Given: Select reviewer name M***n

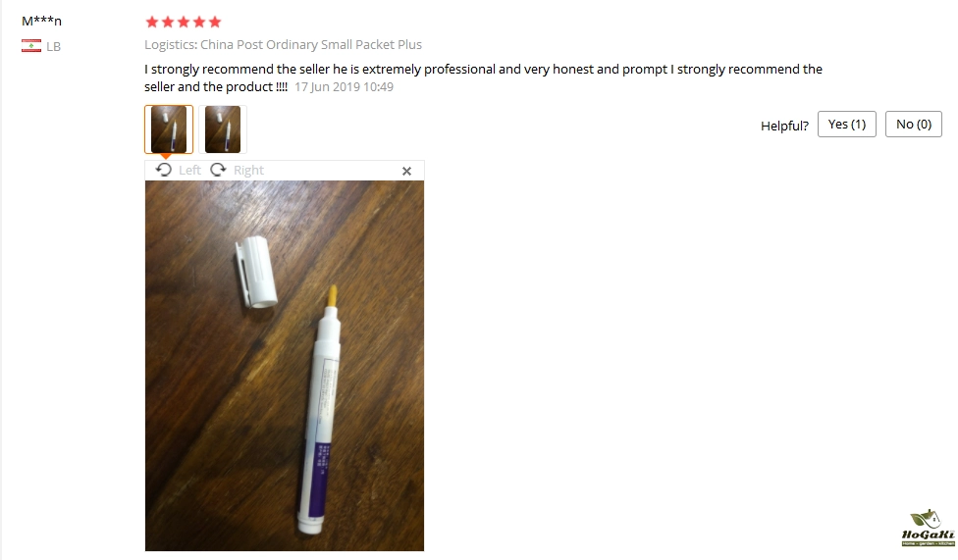Looking at the screenshot, I should (41, 21).
